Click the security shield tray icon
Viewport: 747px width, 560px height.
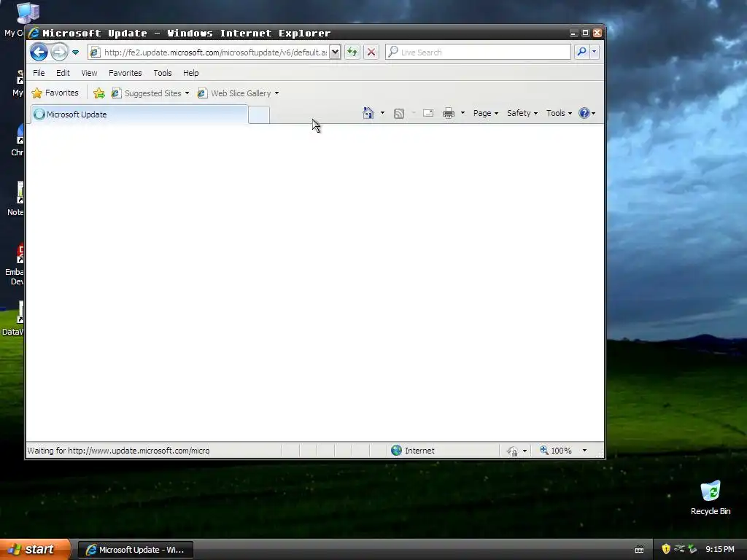click(665, 549)
